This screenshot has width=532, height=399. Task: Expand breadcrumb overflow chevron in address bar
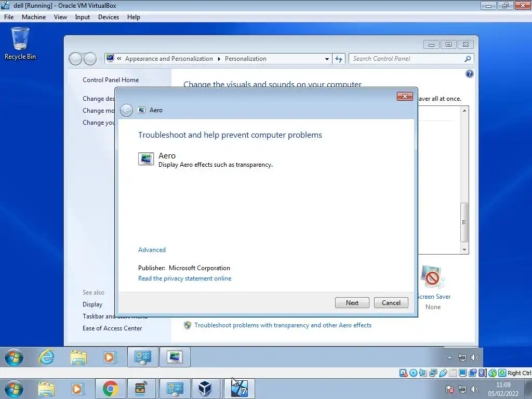click(119, 59)
